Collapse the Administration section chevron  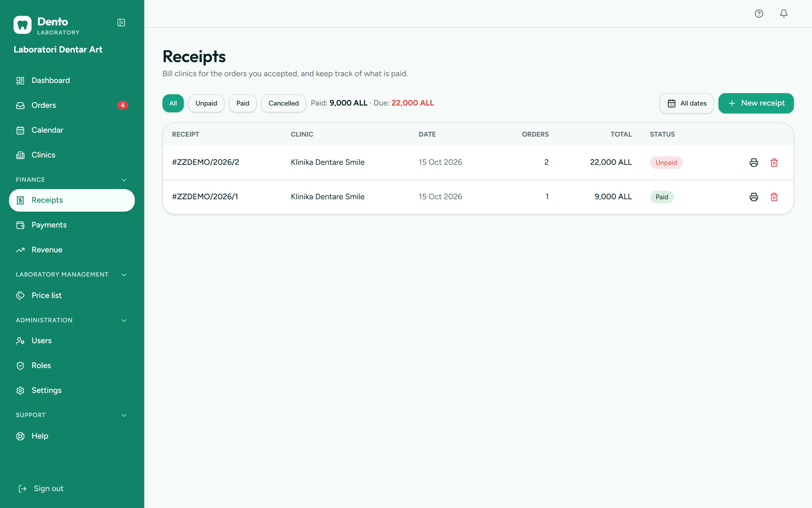[x=124, y=320]
